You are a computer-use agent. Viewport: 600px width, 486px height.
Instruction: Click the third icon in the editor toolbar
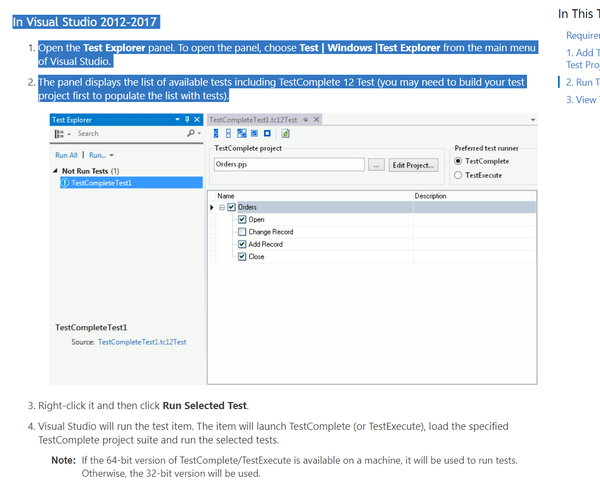click(242, 133)
